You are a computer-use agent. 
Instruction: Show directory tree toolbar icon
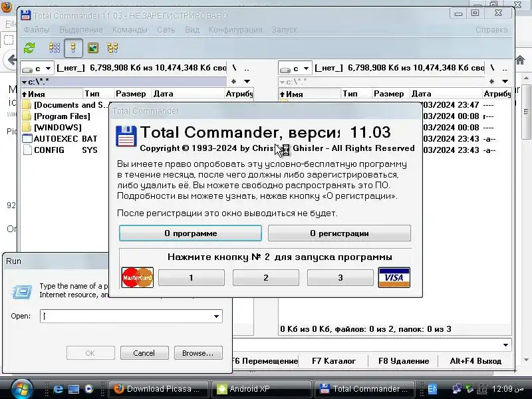pyautogui.click(x=112, y=47)
